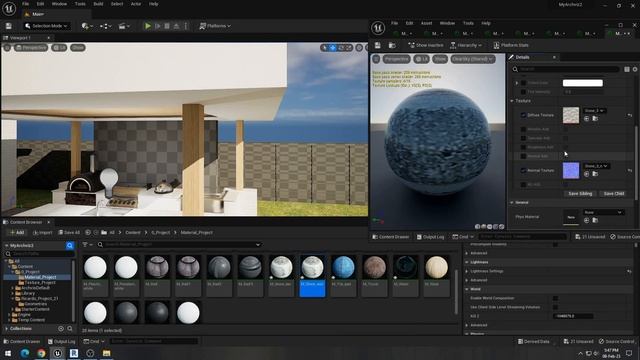This screenshot has width=640, height=360.
Task: Enable World Composition checkbox
Action: (556, 298)
